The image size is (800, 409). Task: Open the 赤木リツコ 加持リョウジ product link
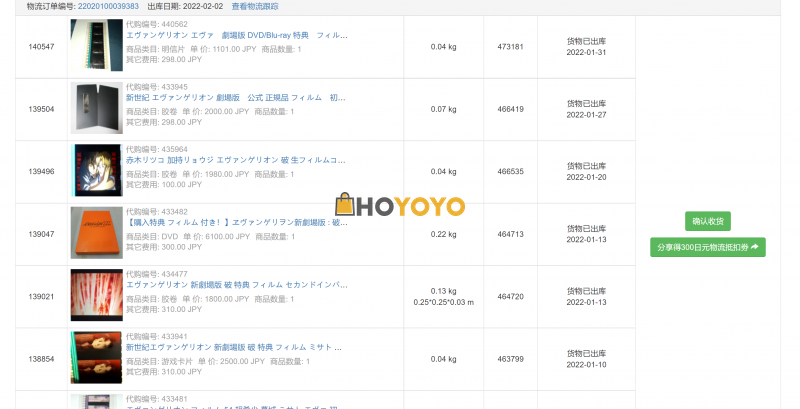pos(236,160)
